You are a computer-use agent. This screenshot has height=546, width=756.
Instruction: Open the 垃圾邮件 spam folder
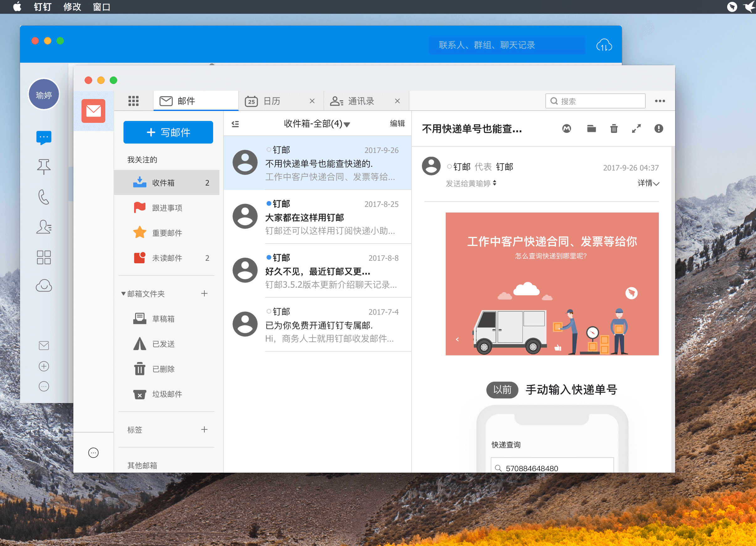click(x=166, y=394)
